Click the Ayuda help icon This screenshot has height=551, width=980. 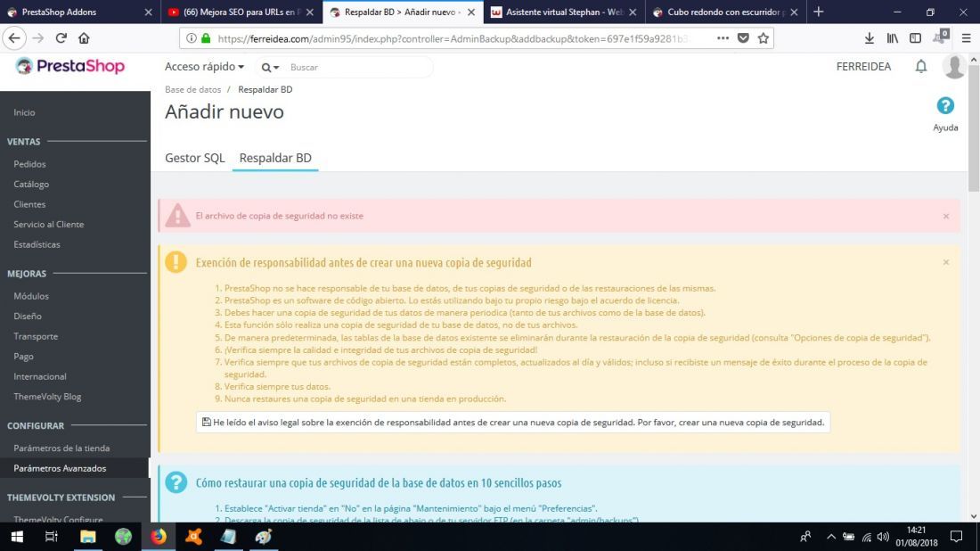(x=945, y=106)
